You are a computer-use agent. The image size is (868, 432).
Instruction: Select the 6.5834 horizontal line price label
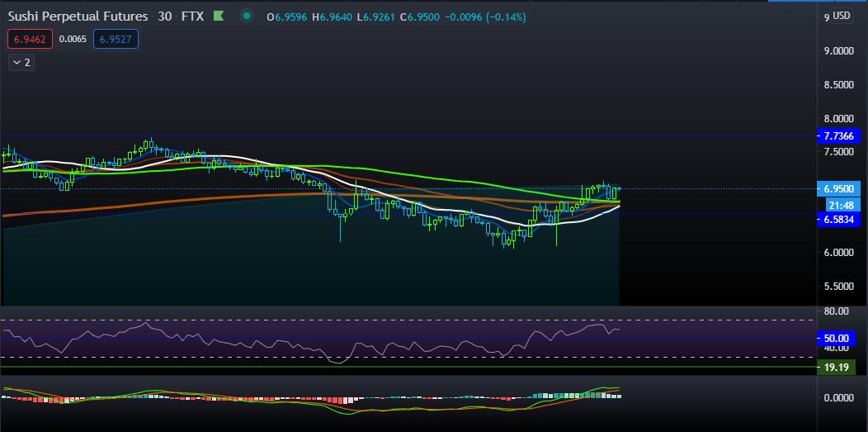pyautogui.click(x=838, y=220)
